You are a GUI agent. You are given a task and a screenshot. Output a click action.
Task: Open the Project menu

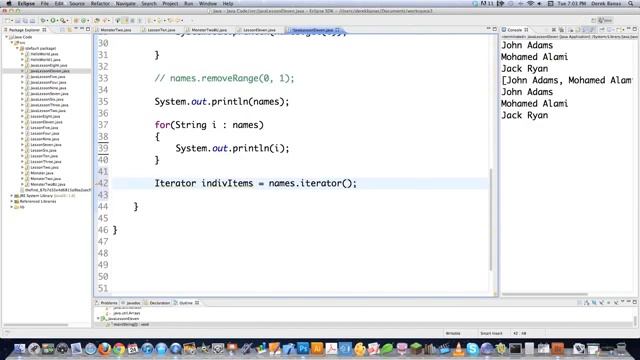tap(170, 3)
